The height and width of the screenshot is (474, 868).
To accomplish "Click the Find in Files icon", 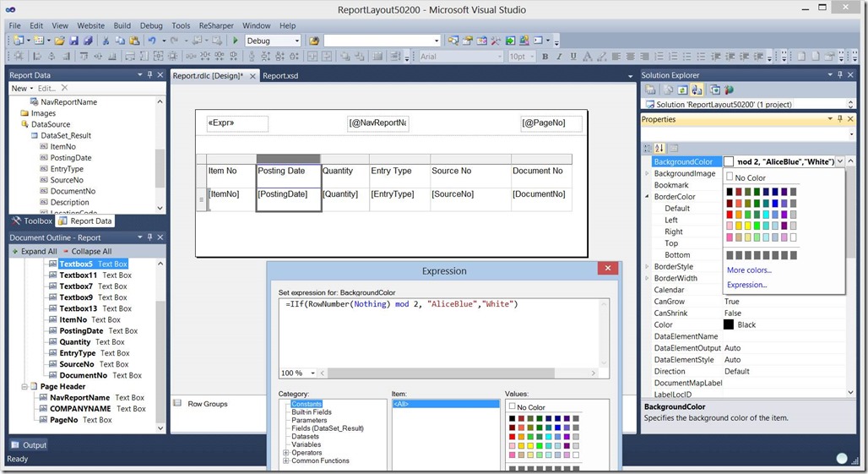I will (x=314, y=41).
